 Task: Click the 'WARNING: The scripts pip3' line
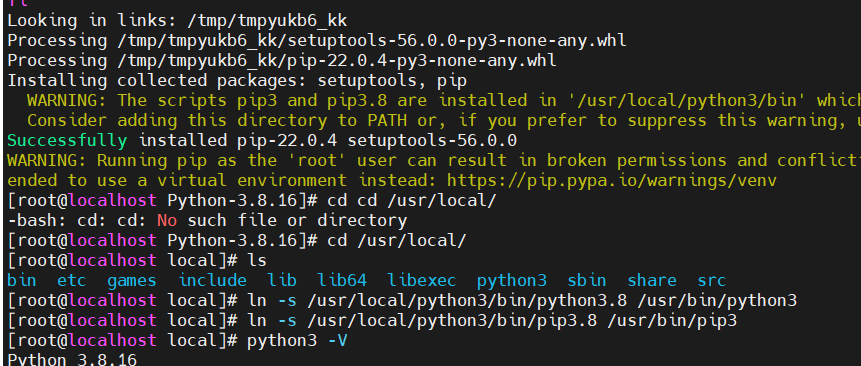click(444, 100)
